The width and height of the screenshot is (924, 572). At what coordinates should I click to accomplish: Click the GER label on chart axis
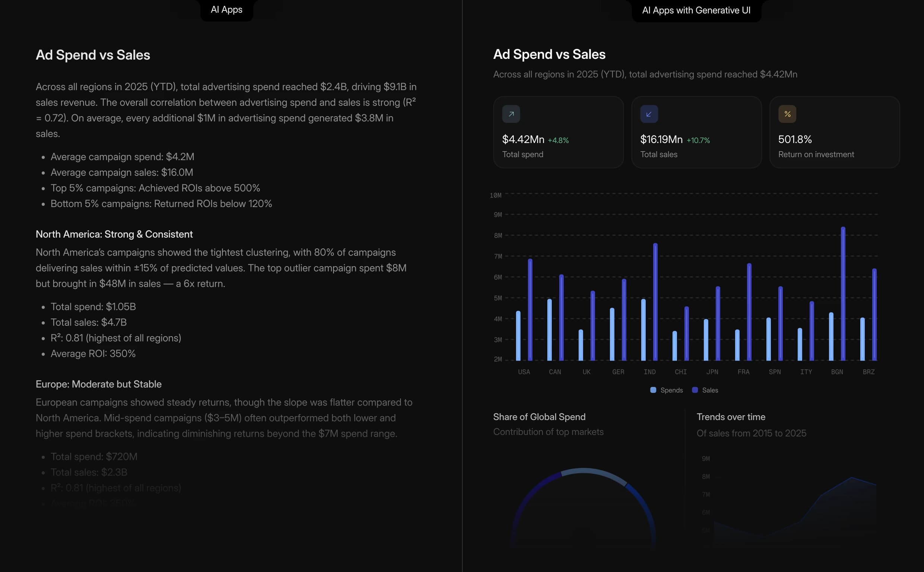click(x=618, y=372)
